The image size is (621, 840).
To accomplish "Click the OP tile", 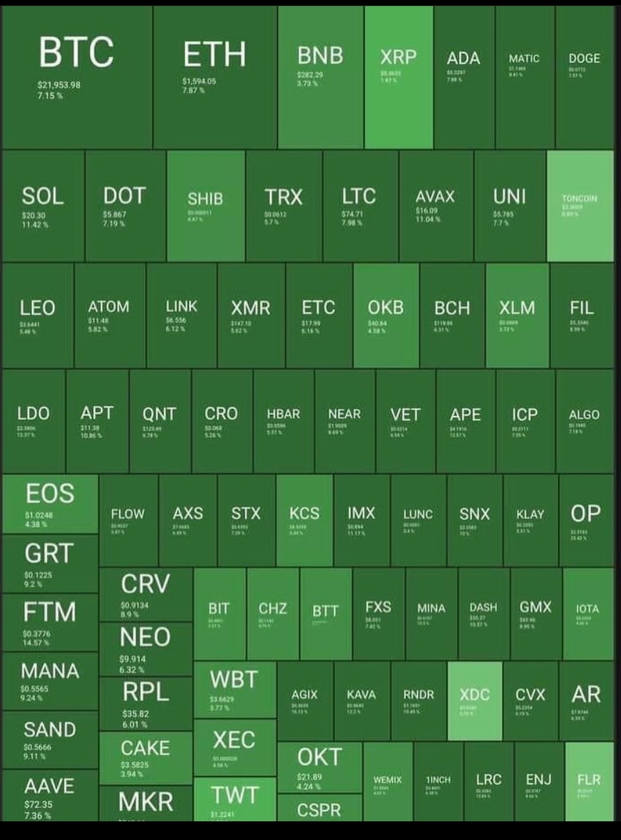I will [x=586, y=521].
